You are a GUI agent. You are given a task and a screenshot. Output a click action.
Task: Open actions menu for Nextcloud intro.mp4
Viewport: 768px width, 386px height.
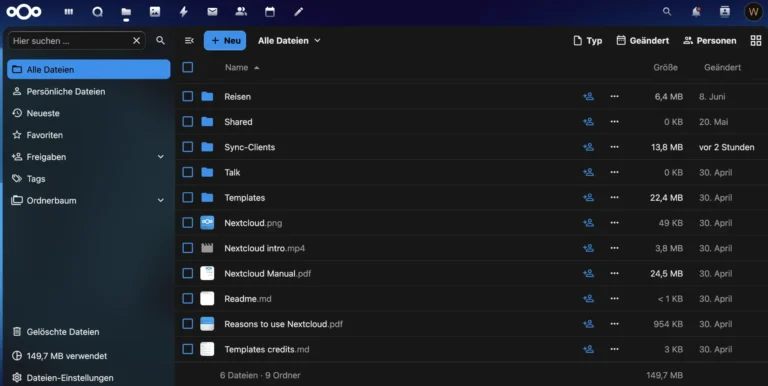(x=614, y=248)
